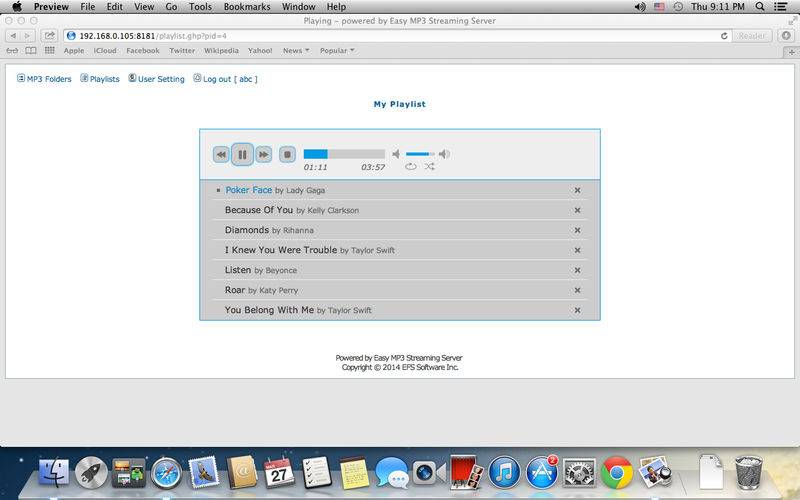Open the Tools menu
The height and width of the screenshot is (500, 800).
click(200, 7)
